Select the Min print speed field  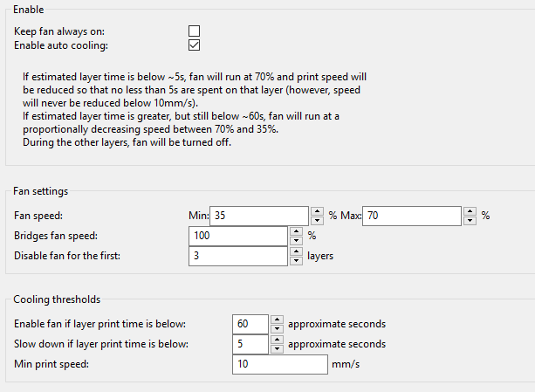point(280,364)
